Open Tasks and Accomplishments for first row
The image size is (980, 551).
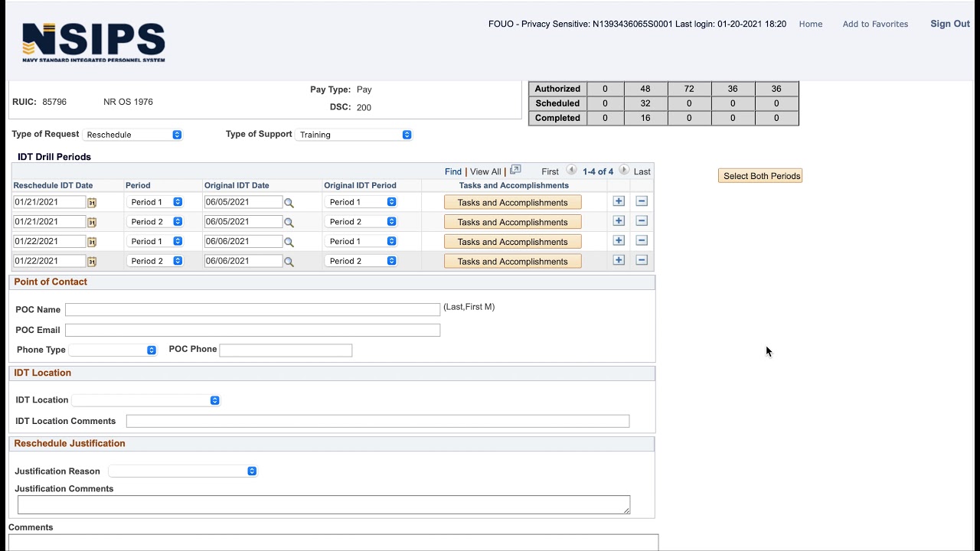coord(513,203)
